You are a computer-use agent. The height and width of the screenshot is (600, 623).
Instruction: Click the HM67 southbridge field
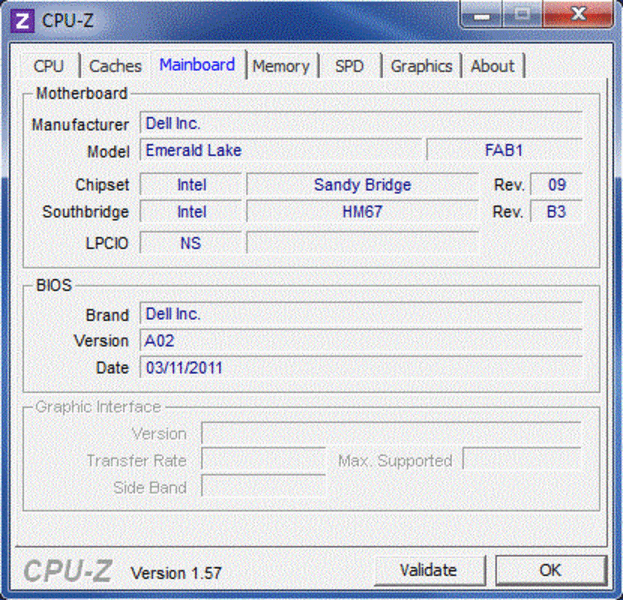click(362, 212)
